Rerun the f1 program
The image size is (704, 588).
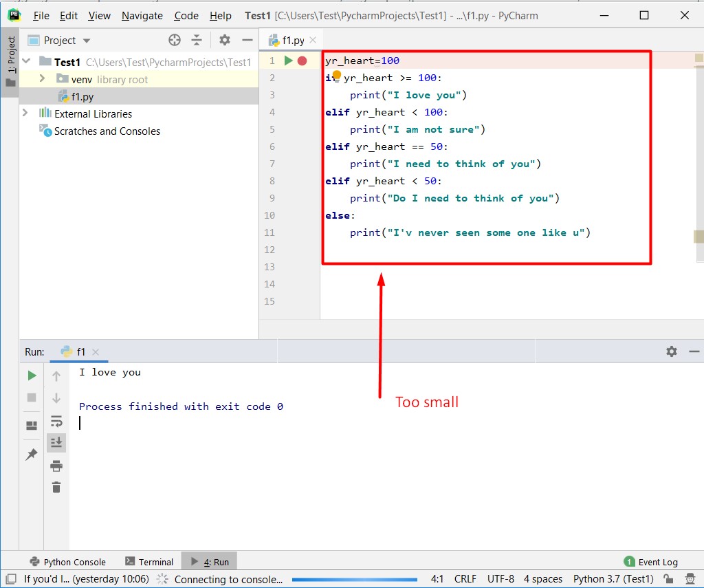coord(31,375)
